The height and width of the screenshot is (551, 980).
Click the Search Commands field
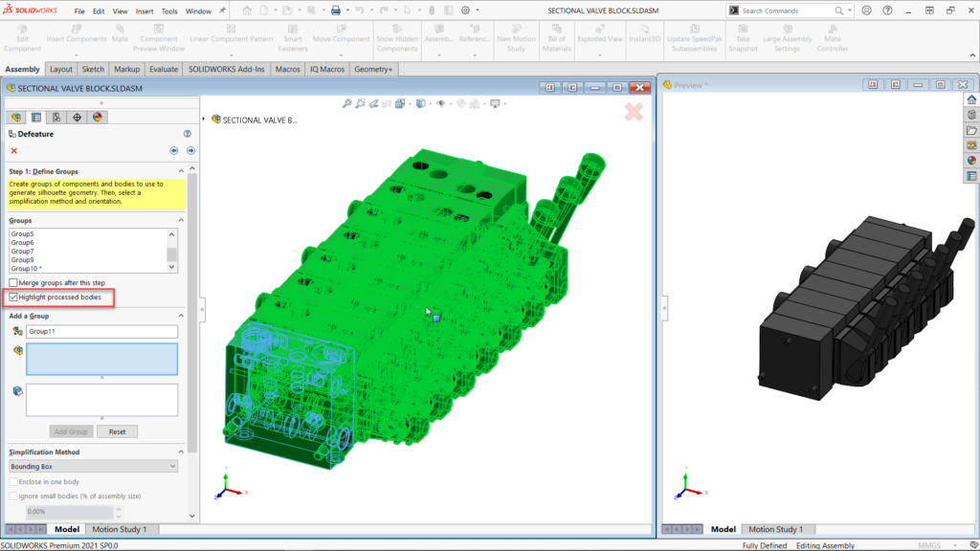coord(787,11)
